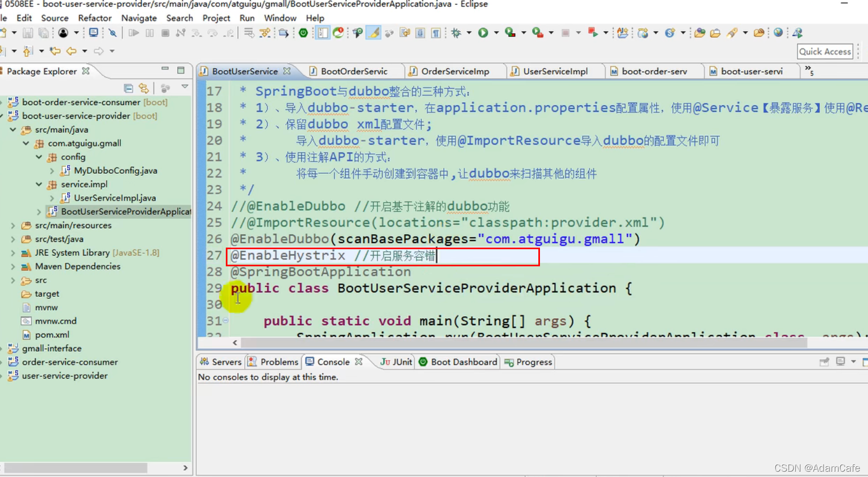This screenshot has width=868, height=477.
Task: Open the Project menu
Action: coord(216,18)
